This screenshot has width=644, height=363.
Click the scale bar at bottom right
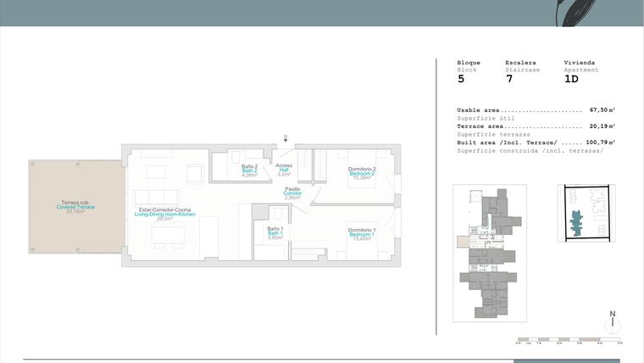[569, 340]
